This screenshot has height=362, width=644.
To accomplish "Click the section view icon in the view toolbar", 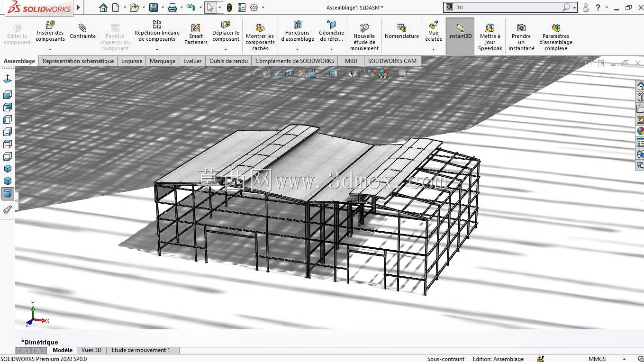I will coord(290,73).
